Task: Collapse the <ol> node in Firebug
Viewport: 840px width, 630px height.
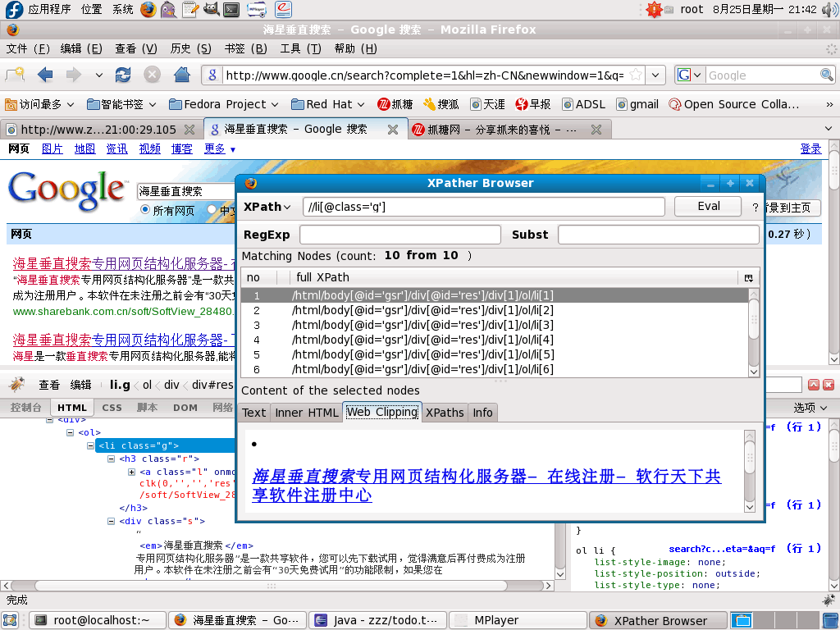Action: [x=71, y=432]
